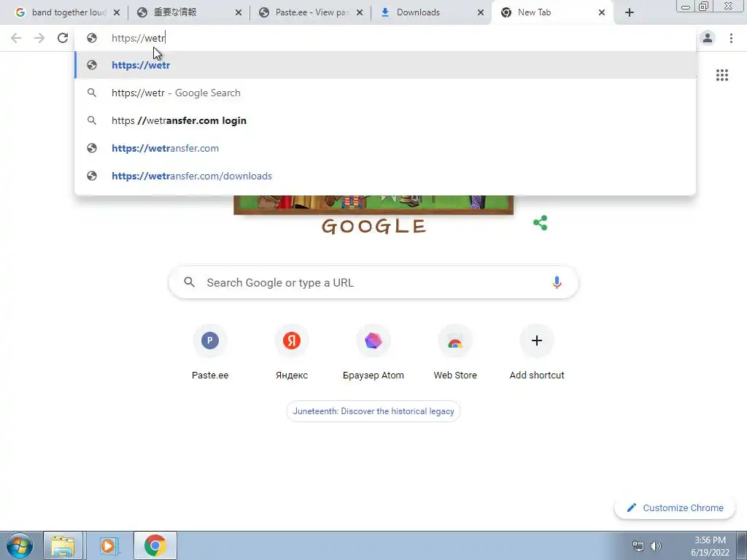Viewport: 747px width, 560px height.
Task: Click the Search Google or type a URL box
Action: 373,282
